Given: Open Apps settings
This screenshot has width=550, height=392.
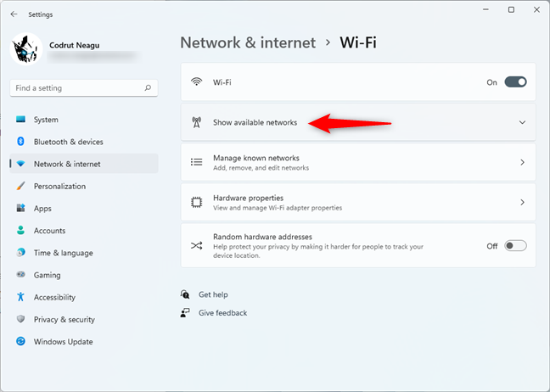Looking at the screenshot, I should click(84, 208).
